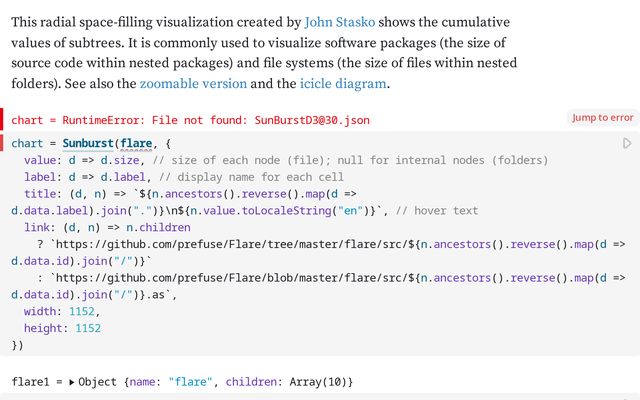The height and width of the screenshot is (400, 640).
Task: Click the red error bar beside chart output
Action: click(x=3, y=120)
